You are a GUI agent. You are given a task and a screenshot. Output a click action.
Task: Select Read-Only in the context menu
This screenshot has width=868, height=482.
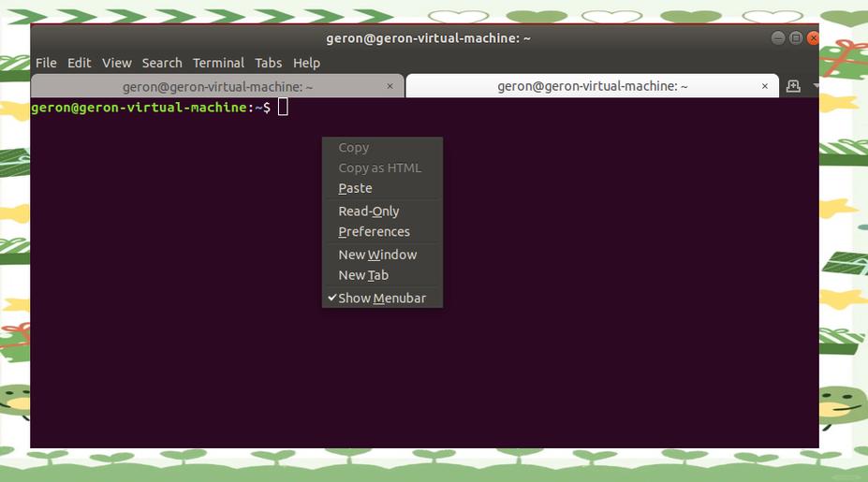(x=382, y=212)
